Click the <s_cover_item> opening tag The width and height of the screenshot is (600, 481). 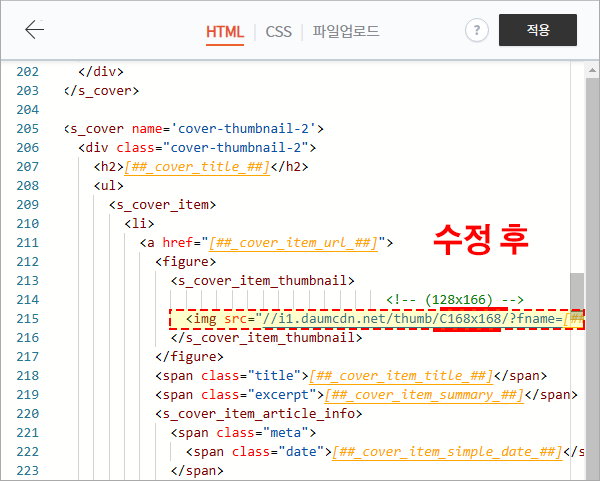163,205
